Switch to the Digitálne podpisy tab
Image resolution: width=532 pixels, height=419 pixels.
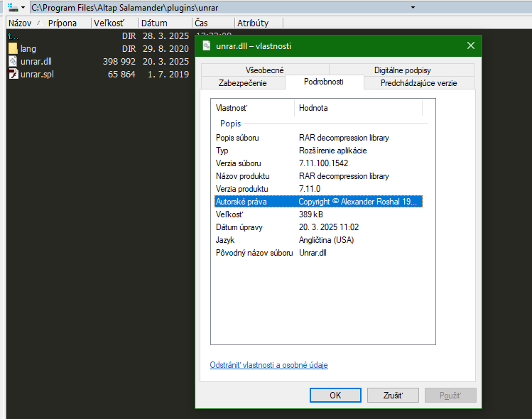pyautogui.click(x=402, y=70)
